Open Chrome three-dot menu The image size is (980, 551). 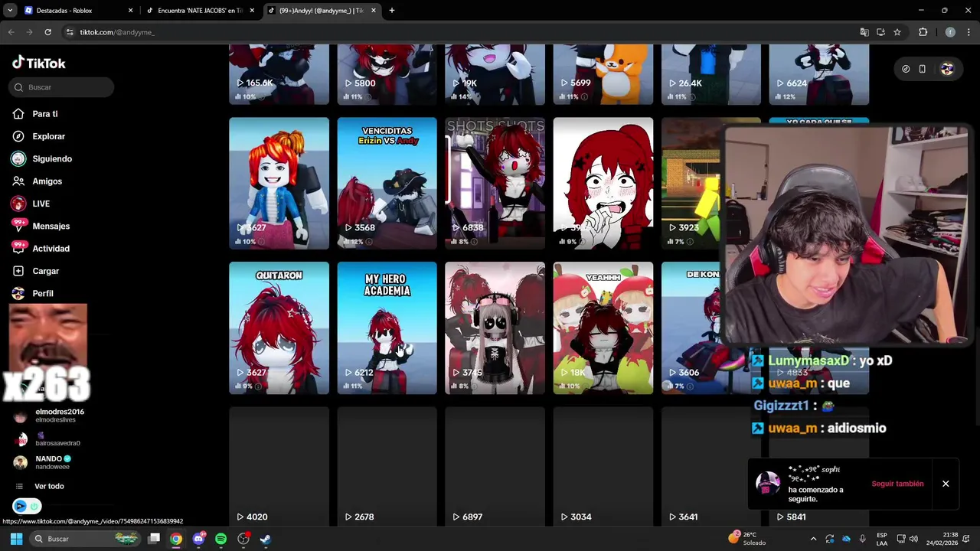969,32
